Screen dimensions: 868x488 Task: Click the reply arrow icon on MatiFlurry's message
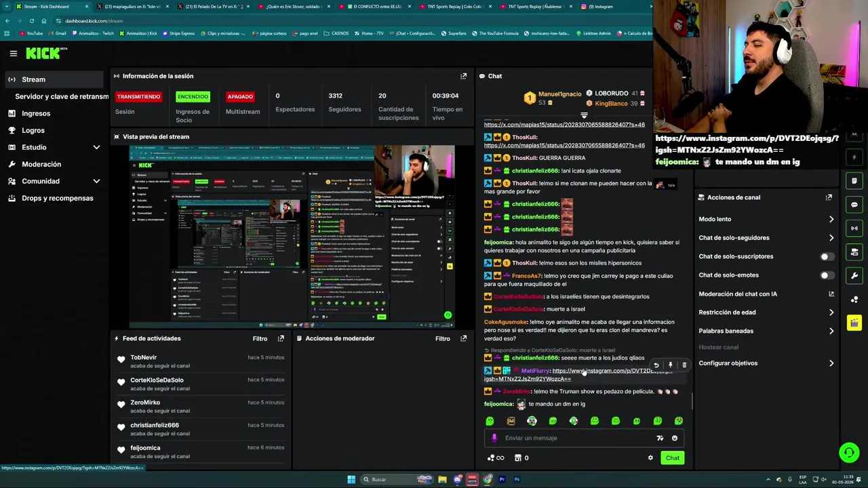tap(656, 365)
